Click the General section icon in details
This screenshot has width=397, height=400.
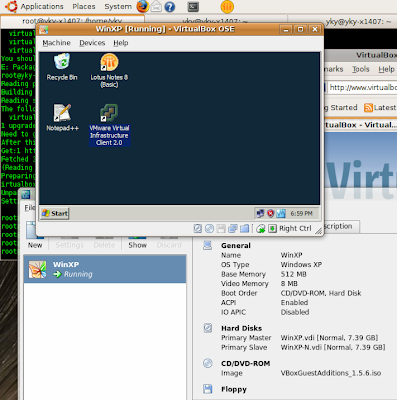tap(208, 246)
